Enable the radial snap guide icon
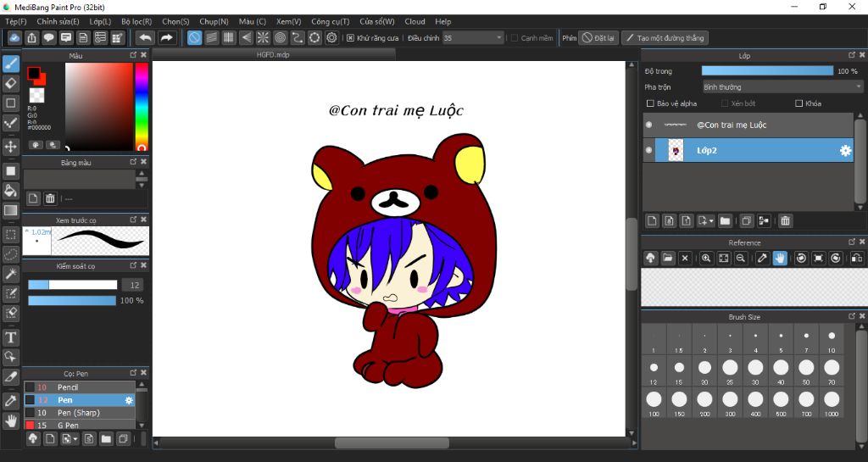 coord(263,37)
